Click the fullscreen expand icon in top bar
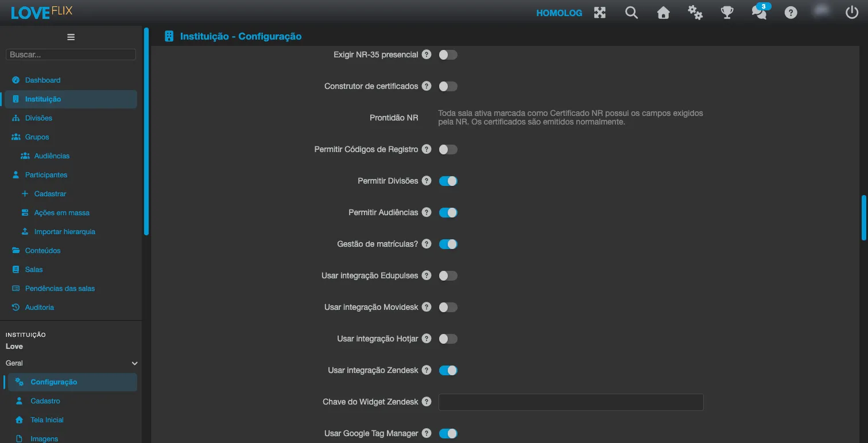 600,13
